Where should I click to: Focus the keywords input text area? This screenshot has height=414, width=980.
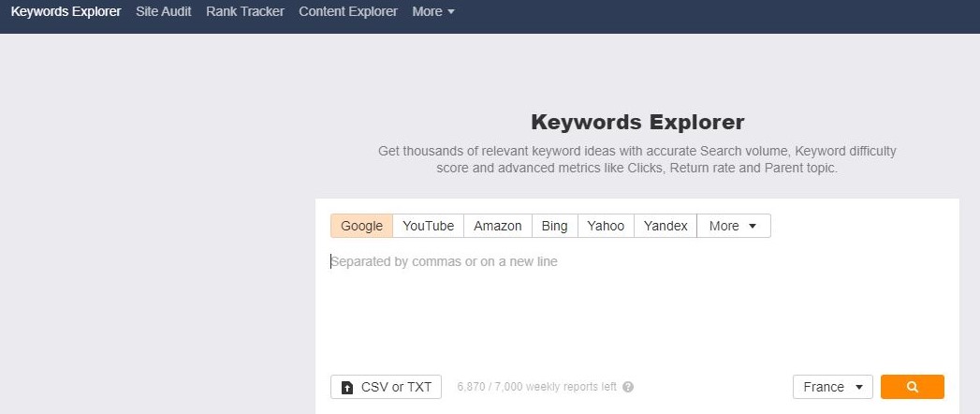(x=637, y=306)
